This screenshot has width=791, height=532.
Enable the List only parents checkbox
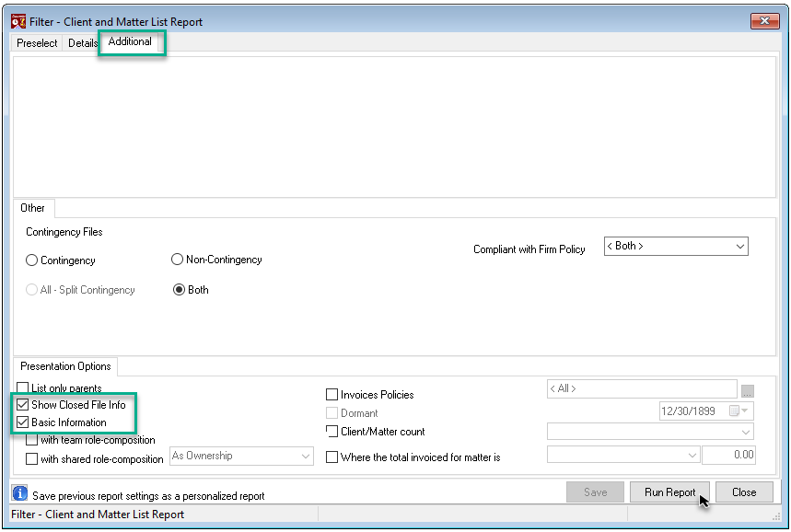pyautogui.click(x=23, y=387)
